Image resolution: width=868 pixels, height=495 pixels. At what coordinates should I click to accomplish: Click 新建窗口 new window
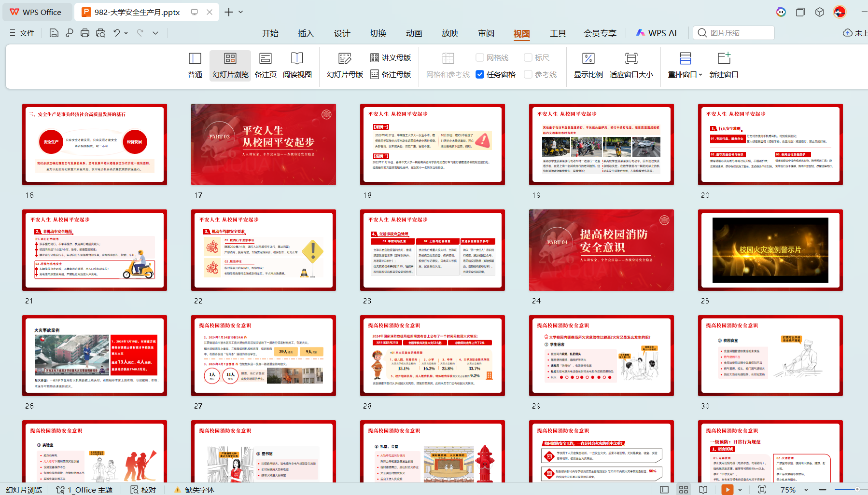(x=724, y=65)
